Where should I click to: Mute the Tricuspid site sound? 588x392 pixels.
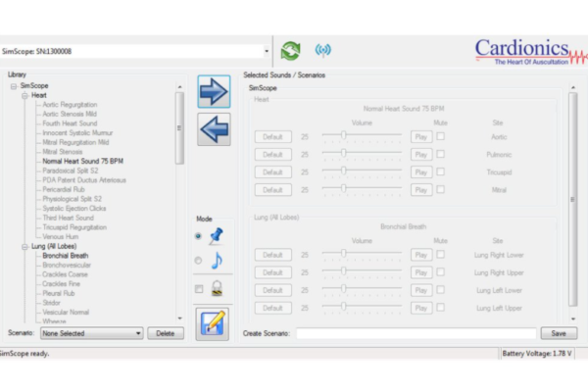pos(441,171)
